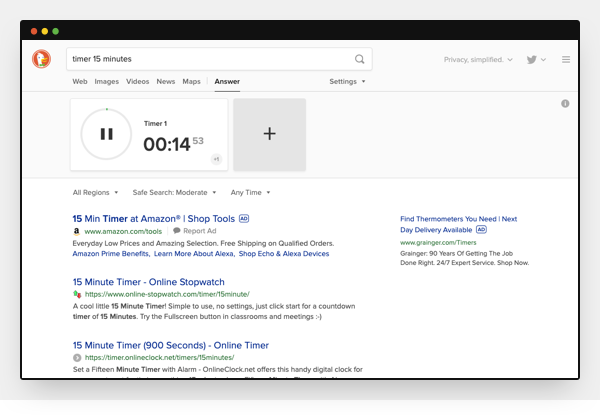The image size is (600, 415).
Task: Click the search field containing timer 15 minutes
Action: (x=219, y=59)
